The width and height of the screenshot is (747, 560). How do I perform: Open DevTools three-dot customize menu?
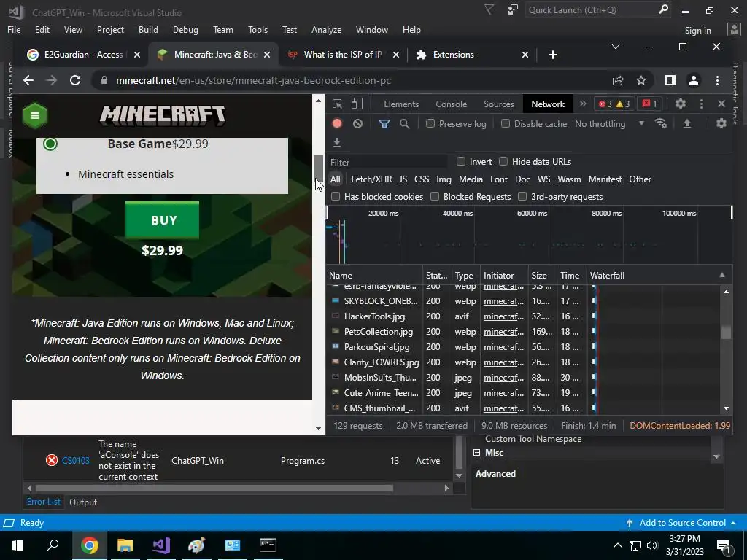tap(701, 104)
